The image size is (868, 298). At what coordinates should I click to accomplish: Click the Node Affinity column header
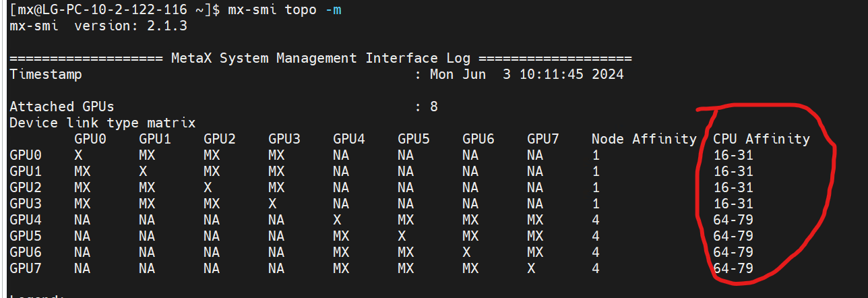coord(644,139)
